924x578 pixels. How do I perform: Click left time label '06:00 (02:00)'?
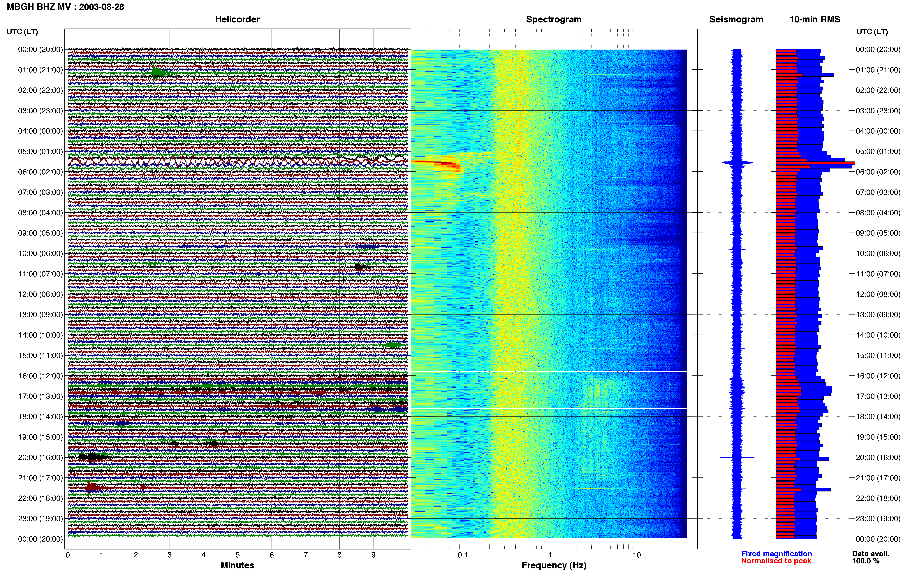pos(40,172)
